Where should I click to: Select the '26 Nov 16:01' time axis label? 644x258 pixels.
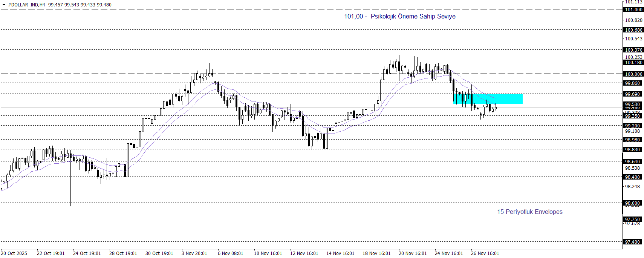(x=485, y=253)
